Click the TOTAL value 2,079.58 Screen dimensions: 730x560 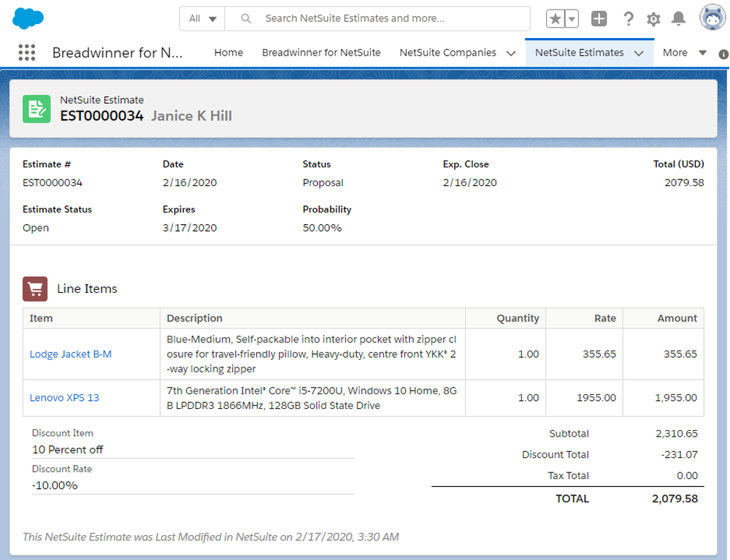(x=675, y=499)
